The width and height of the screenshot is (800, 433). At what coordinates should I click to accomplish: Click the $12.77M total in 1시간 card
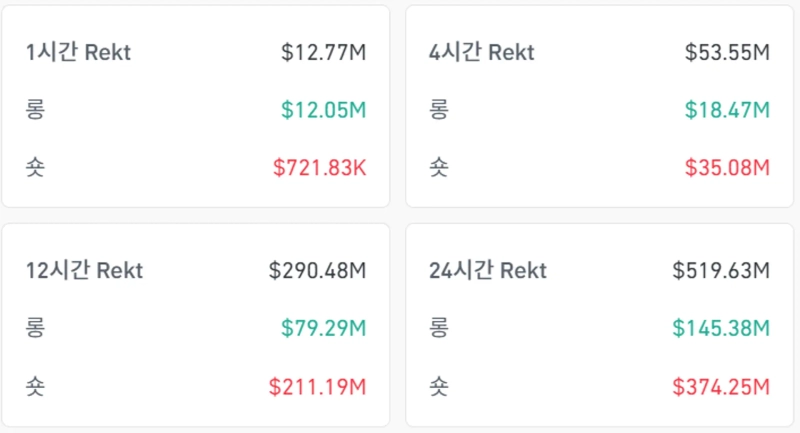tap(323, 53)
